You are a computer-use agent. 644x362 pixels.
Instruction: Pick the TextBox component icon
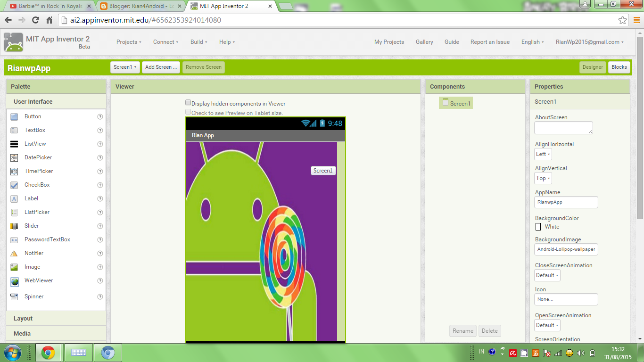(x=14, y=130)
